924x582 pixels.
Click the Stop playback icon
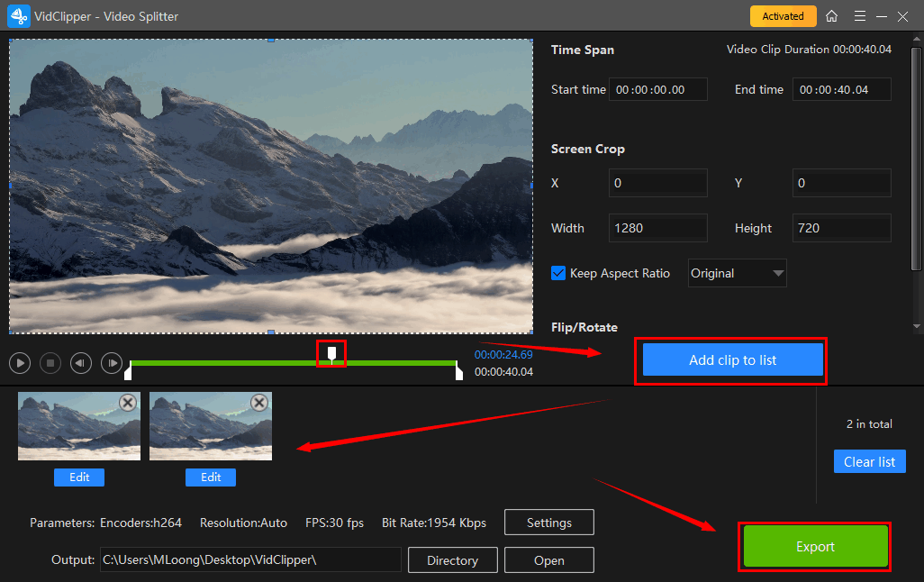51,363
